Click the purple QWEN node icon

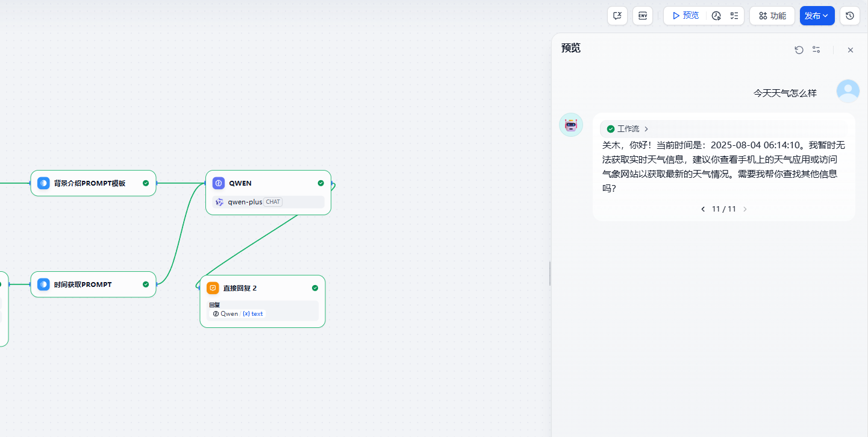coord(219,183)
